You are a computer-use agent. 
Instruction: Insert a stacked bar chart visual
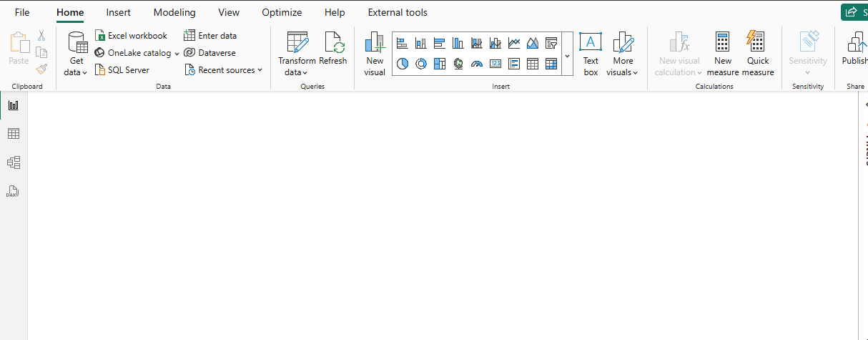(402, 43)
